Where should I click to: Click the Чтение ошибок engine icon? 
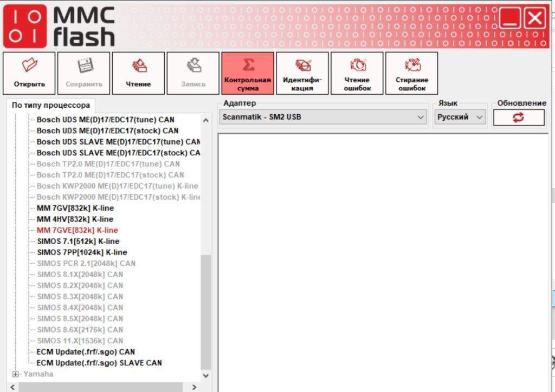pyautogui.click(x=357, y=65)
